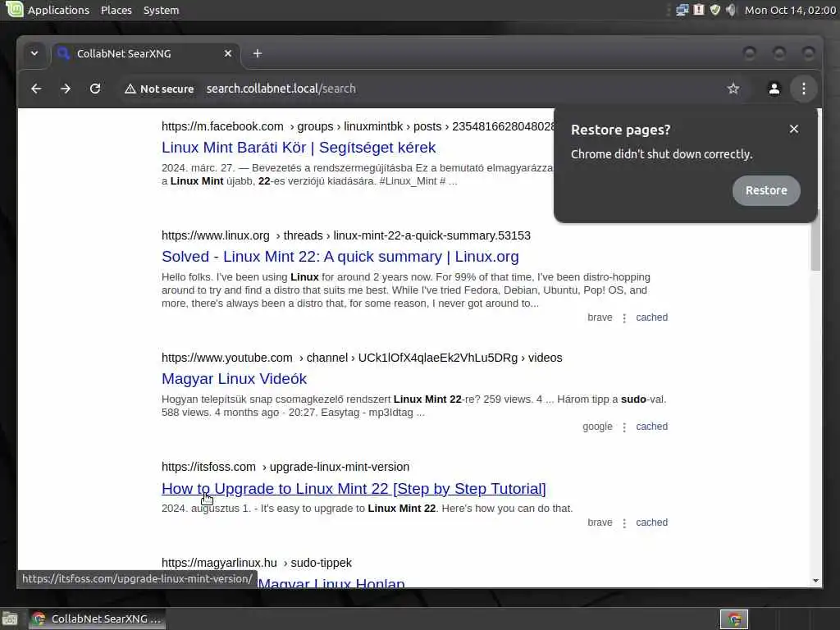Open the Applications menu
The image size is (840, 630).
pos(58,10)
